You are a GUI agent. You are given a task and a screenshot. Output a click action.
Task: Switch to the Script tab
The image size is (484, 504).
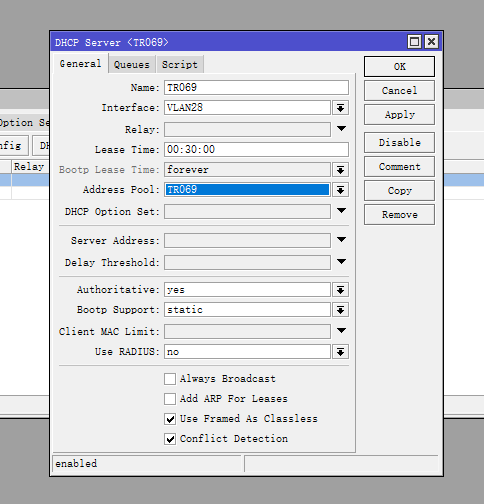coord(180,65)
